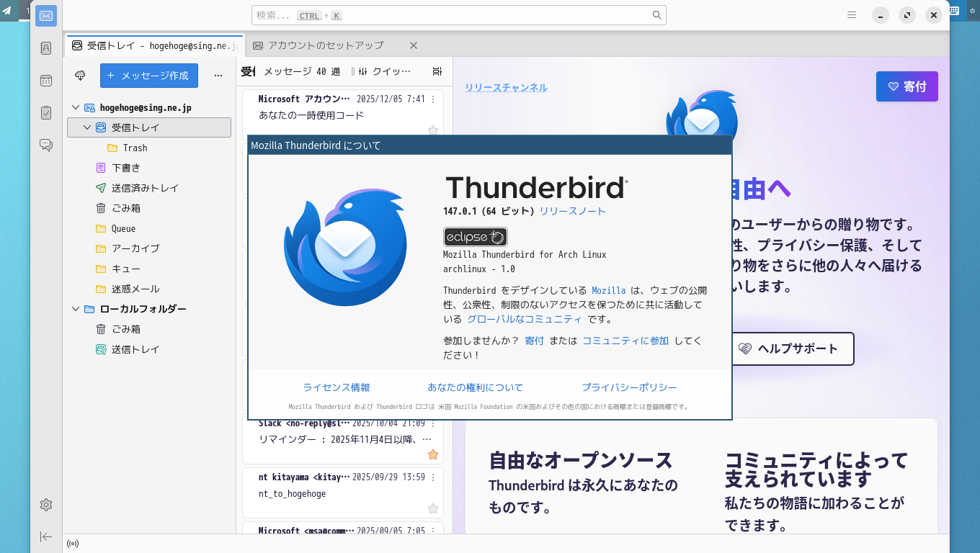Screen dimensions: 980x553
Task: Open more menu for nt kitayama message
Action: click(433, 477)
